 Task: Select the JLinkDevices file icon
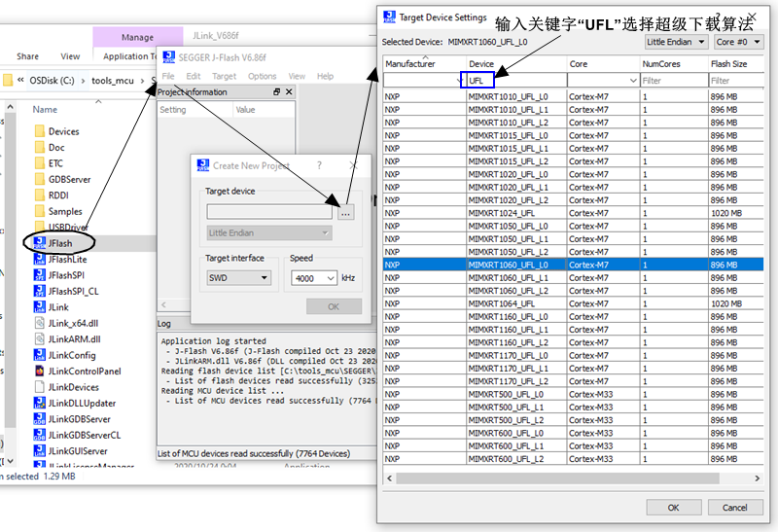(39, 386)
